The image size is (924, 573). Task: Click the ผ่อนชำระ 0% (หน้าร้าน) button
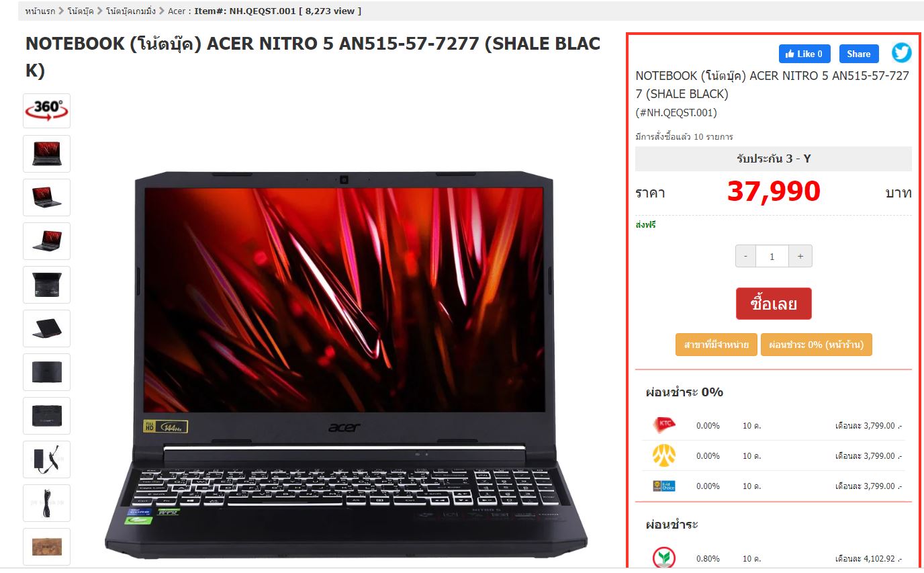coord(816,345)
